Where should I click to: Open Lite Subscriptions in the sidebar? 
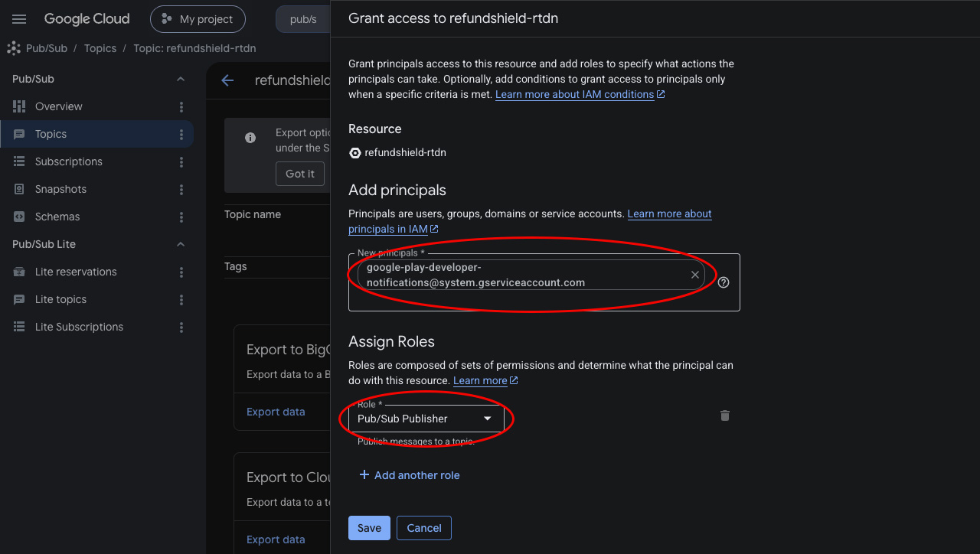tap(96, 327)
